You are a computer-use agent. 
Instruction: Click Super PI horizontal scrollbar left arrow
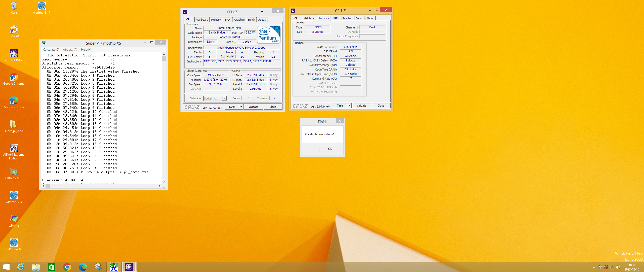click(44, 186)
